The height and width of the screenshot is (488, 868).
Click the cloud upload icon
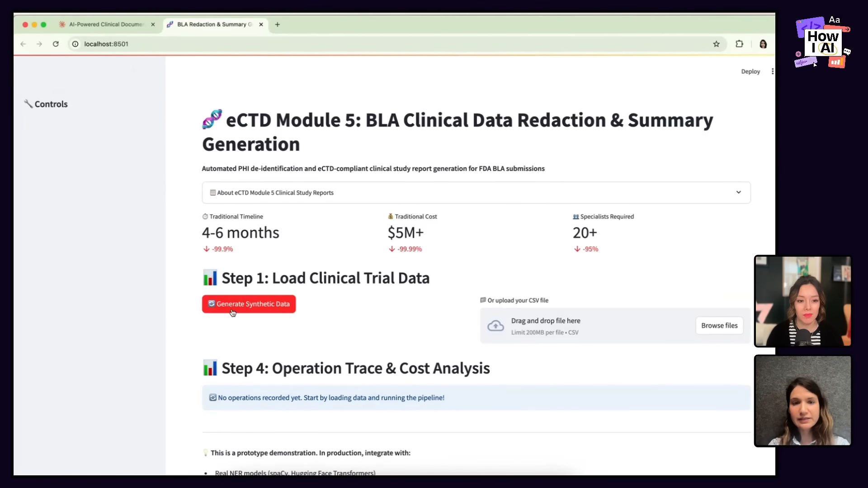coord(495,326)
